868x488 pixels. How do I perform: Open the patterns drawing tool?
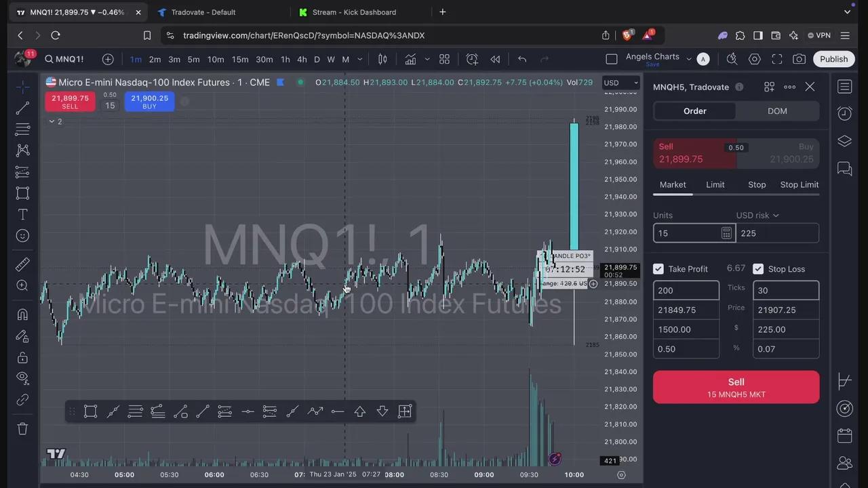[x=22, y=150]
